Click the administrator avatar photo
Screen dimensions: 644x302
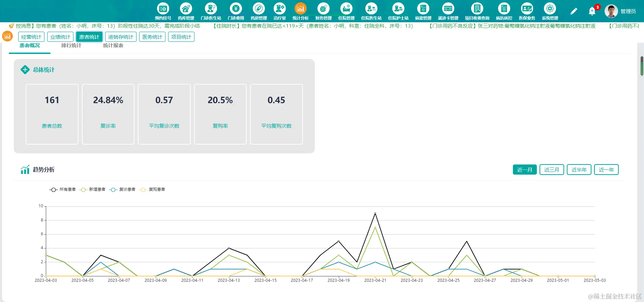(611, 11)
